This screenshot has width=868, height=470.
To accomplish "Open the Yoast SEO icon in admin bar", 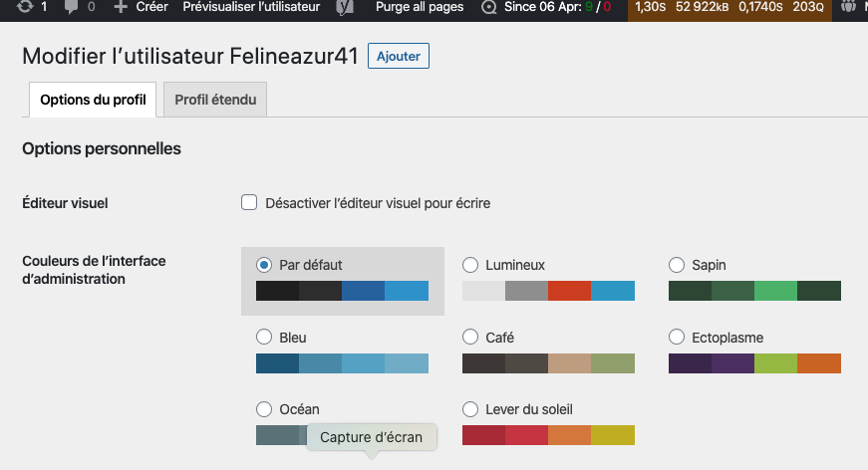I will pos(346,7).
